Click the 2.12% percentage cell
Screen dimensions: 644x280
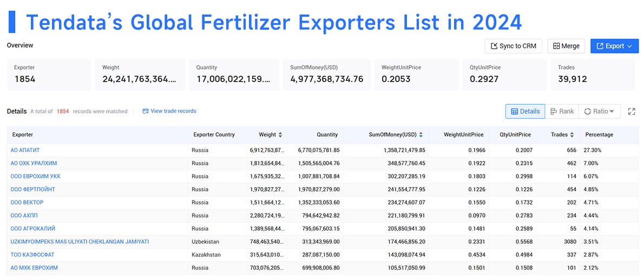tap(591, 268)
